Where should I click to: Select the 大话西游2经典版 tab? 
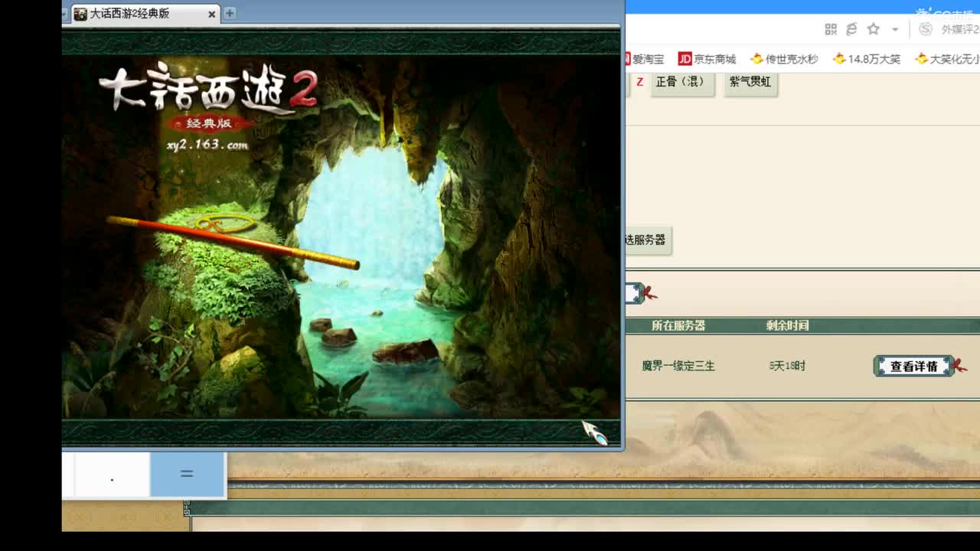[145, 14]
